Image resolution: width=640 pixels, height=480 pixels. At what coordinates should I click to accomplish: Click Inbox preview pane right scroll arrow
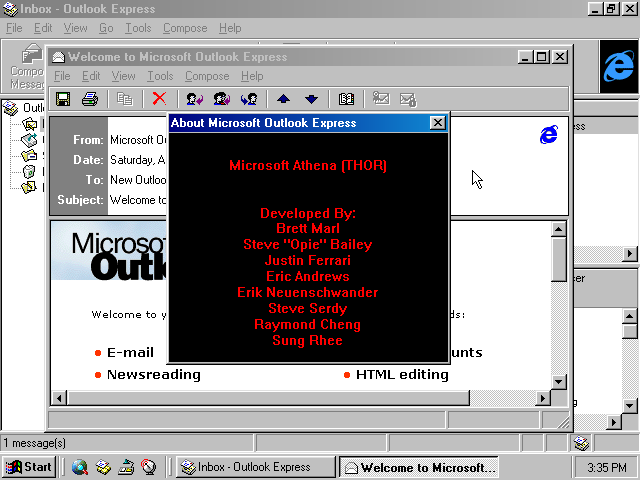(613, 422)
